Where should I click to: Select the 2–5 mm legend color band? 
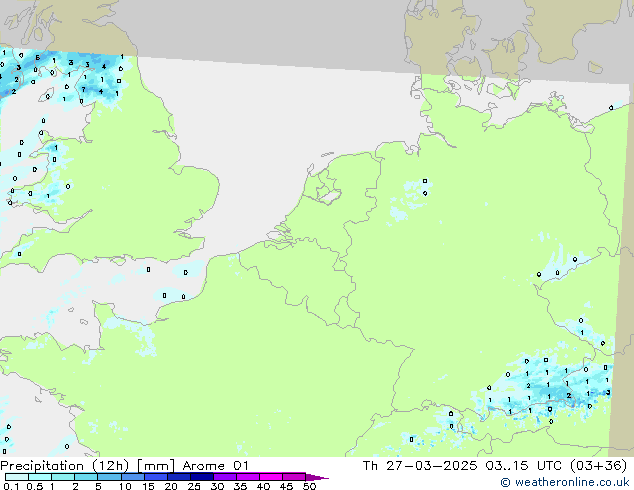[86, 477]
